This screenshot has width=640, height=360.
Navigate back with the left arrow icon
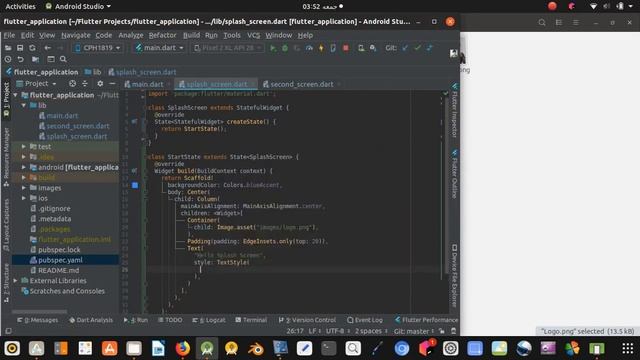(47, 48)
